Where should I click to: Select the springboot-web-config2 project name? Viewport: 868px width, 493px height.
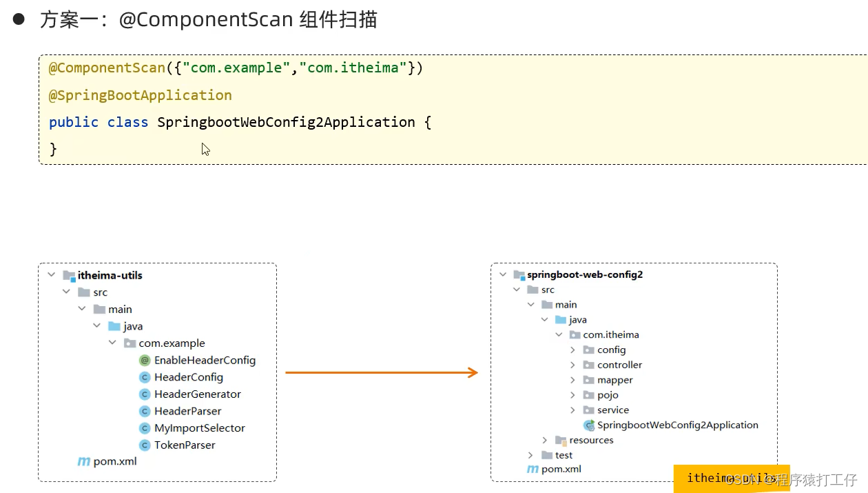pyautogui.click(x=585, y=274)
